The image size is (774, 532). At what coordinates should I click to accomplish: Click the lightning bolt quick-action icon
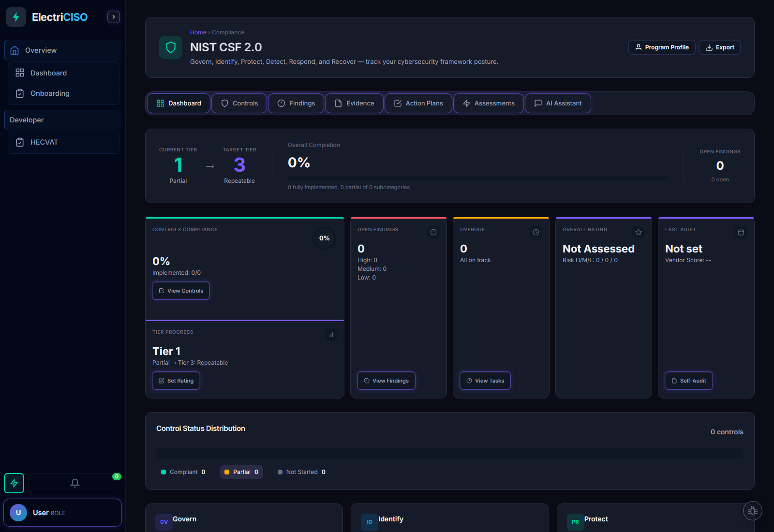coord(14,483)
